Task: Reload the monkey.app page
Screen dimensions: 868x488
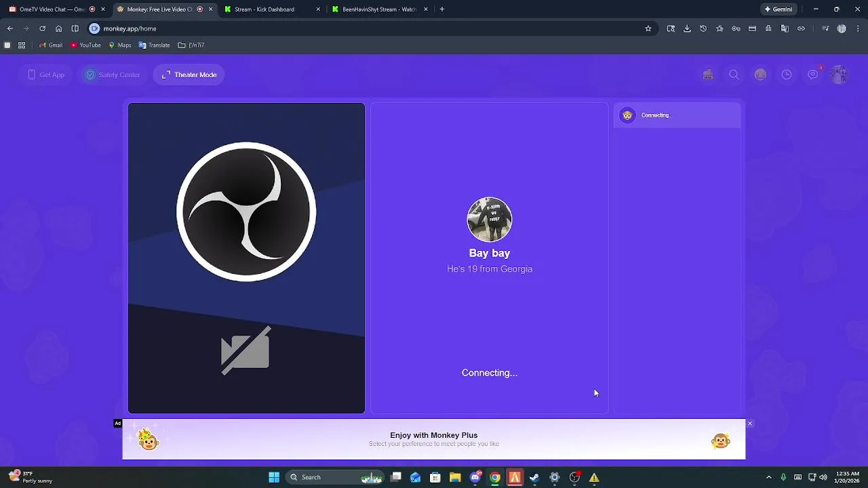Action: 43,28
